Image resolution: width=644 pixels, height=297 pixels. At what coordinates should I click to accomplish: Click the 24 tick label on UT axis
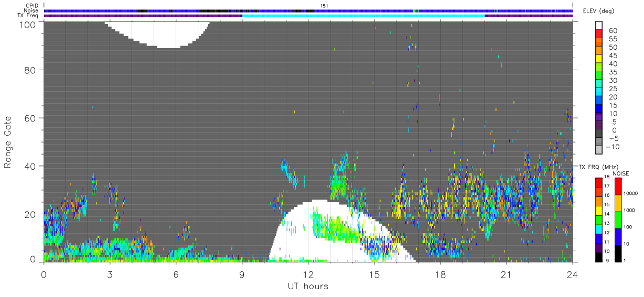pos(573,274)
